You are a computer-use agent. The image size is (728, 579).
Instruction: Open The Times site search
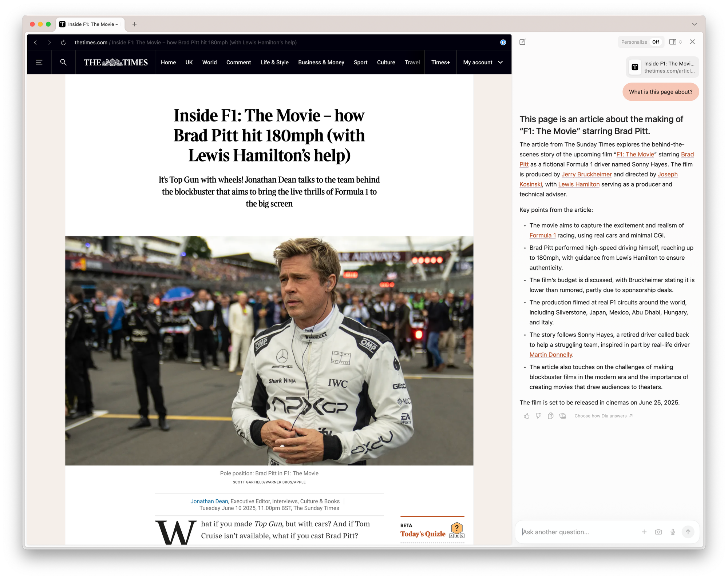click(63, 63)
